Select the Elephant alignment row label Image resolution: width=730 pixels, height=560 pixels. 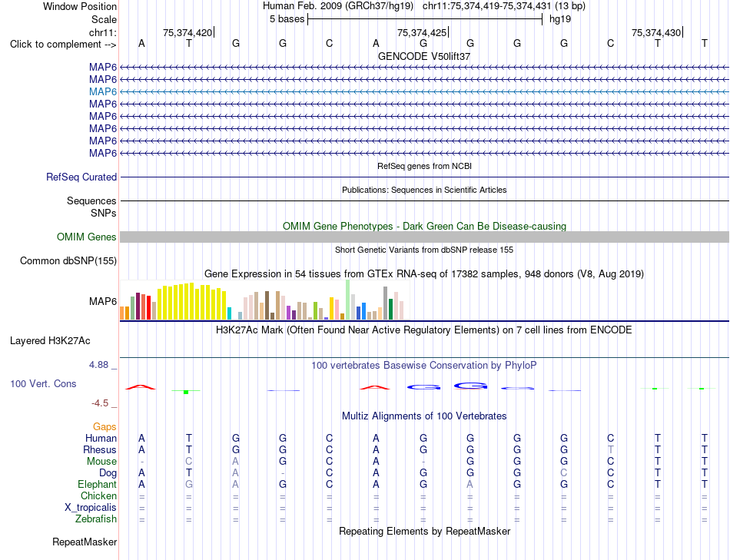97,485
